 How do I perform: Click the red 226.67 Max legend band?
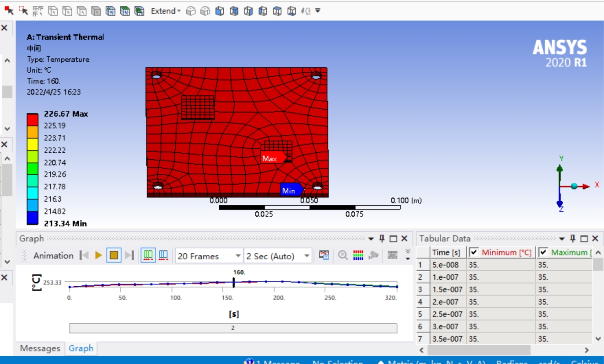click(x=32, y=119)
